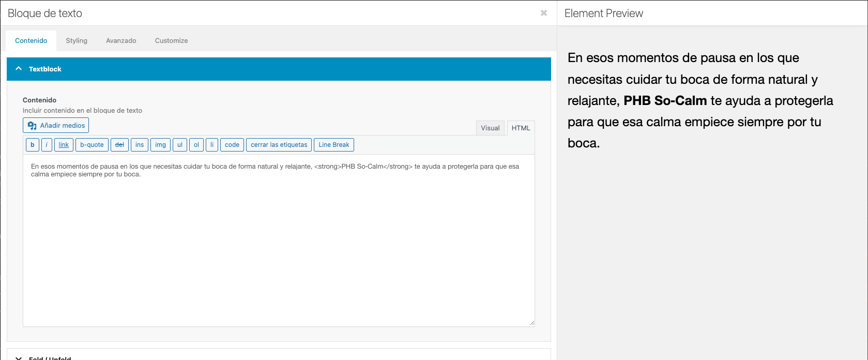This screenshot has height=360, width=868.
Task: Click the Element Preview heading
Action: click(x=604, y=13)
